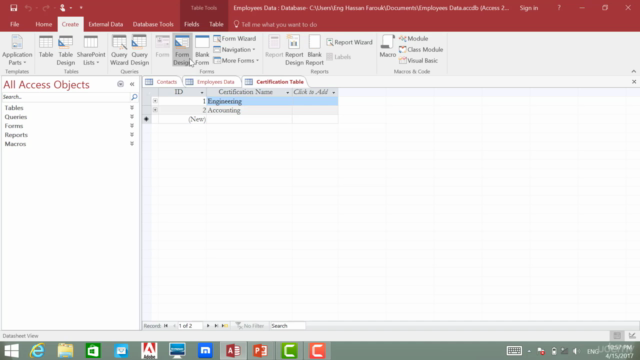This screenshot has height=360, width=640.
Task: Open Form Design
Action: (182, 50)
